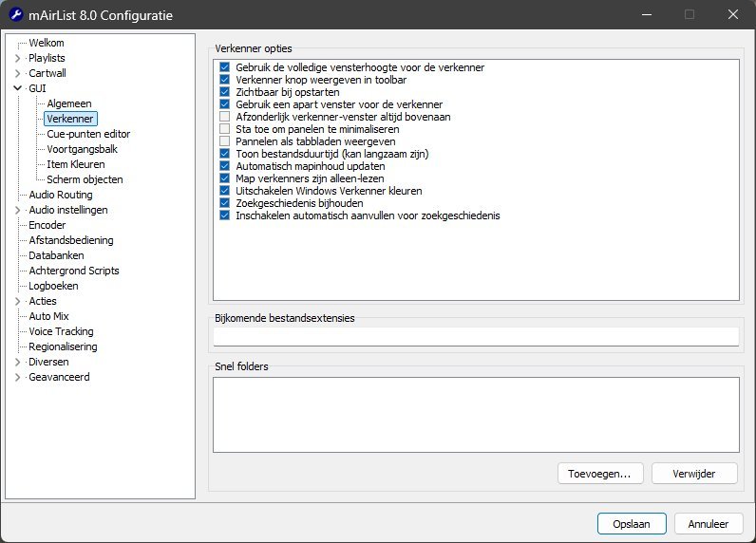Expand the Playlists tree node
This screenshot has height=543, width=756.
[17, 58]
